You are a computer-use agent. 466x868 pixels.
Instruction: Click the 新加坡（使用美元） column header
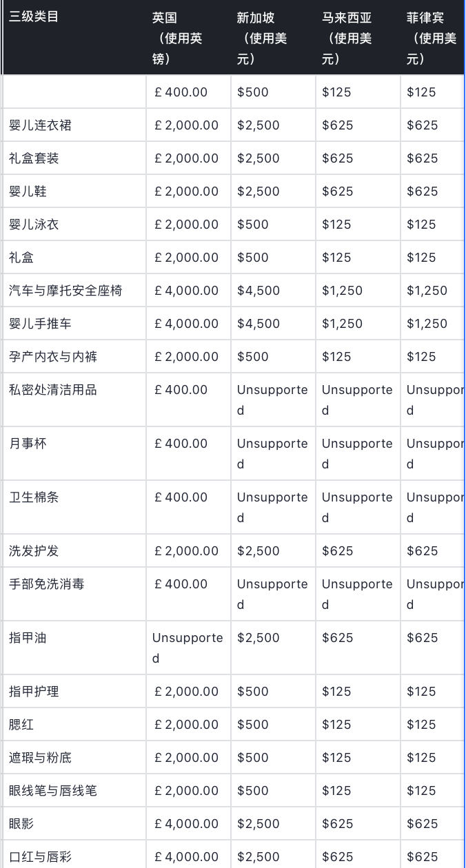262,38
